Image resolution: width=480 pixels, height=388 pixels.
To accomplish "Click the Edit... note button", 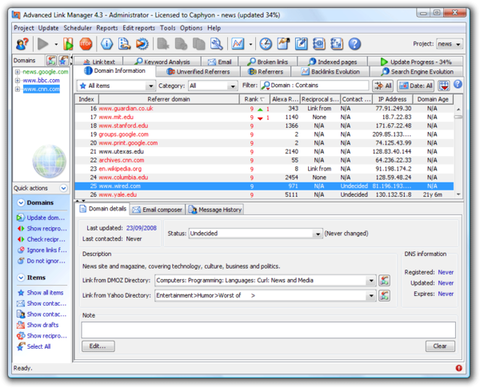I will pyautogui.click(x=98, y=346).
